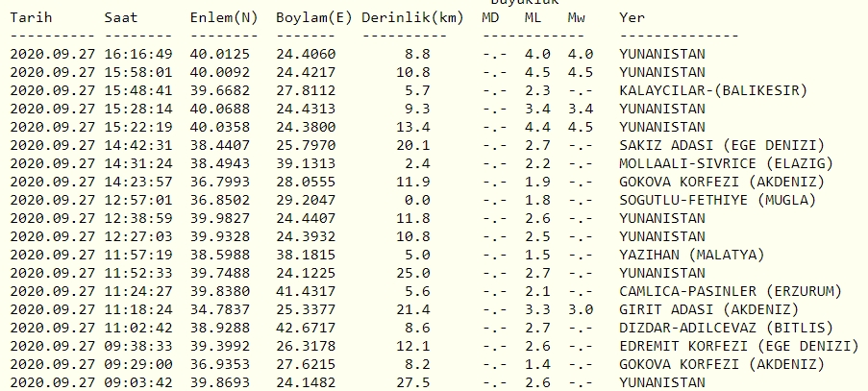Select the YAZIHAN (MALATYA) location text
The width and height of the screenshot is (868, 391).
(691, 256)
